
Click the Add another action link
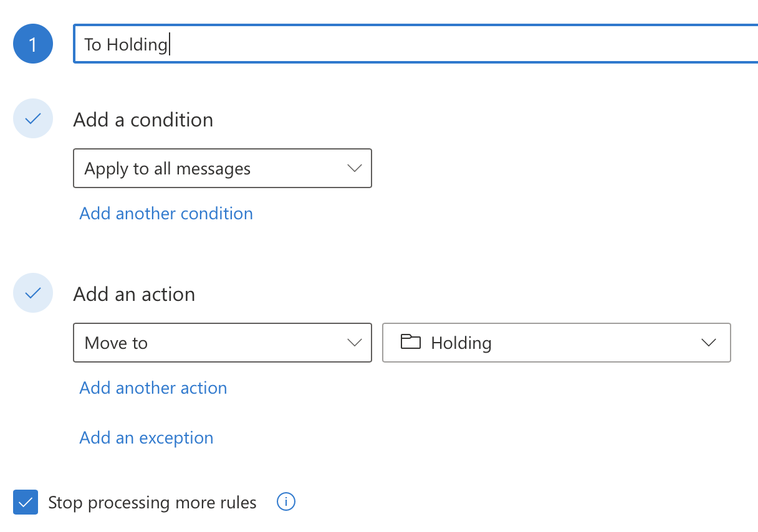click(x=153, y=388)
